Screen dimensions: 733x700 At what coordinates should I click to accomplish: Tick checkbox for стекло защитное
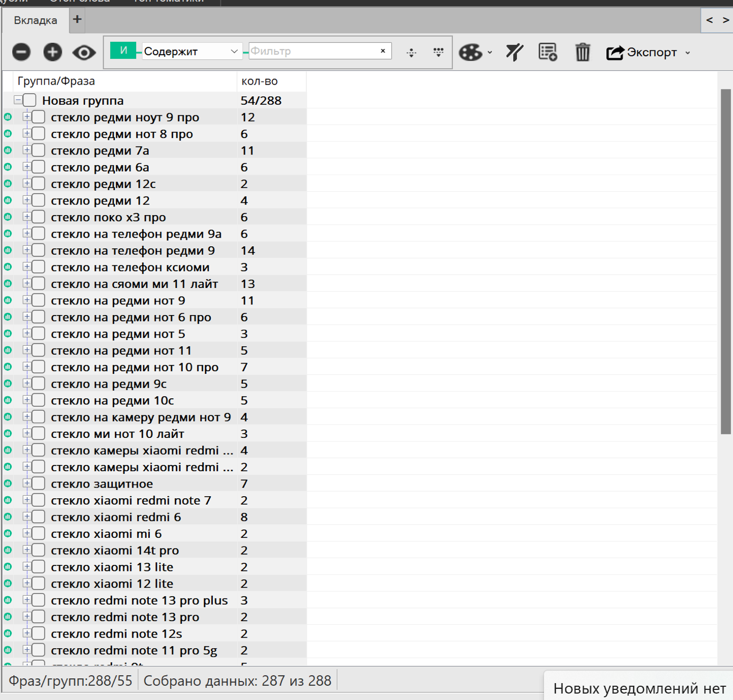point(38,483)
